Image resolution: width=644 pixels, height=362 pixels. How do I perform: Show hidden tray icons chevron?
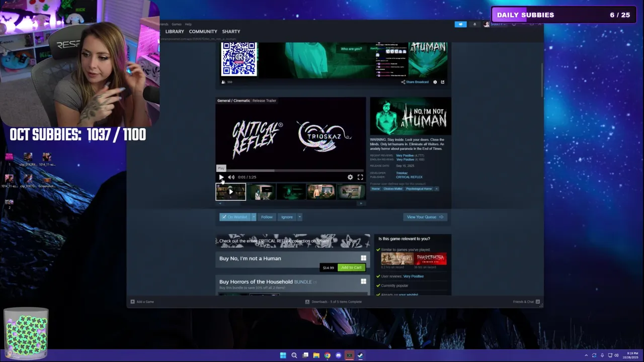click(x=586, y=355)
